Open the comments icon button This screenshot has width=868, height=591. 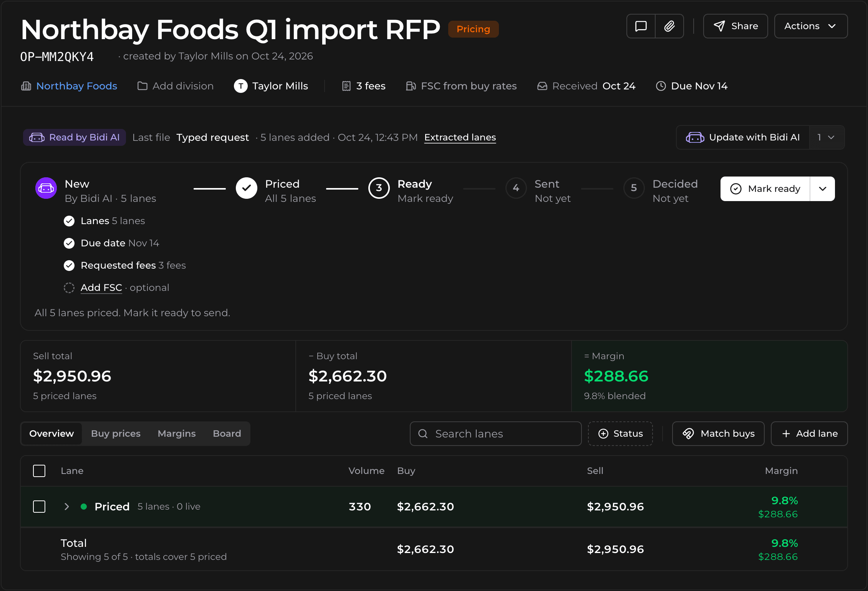click(641, 26)
